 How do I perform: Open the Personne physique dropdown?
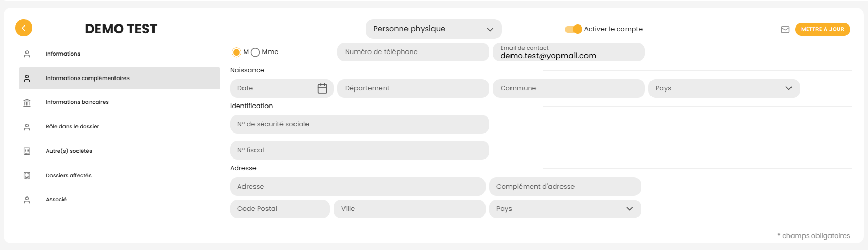click(433, 29)
